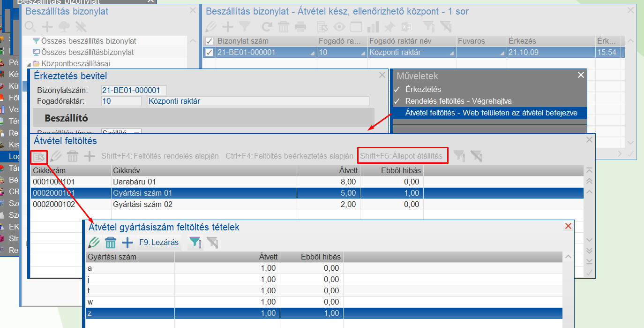This screenshot has width=644, height=328.
Task: Select Összes beszállításbizonylat tree item
Action: point(87,53)
